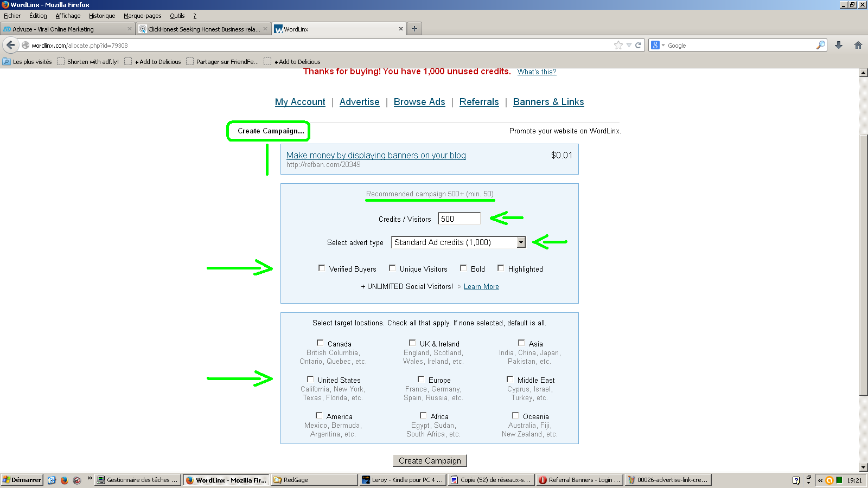Open the Fichier menu
Viewport: 868px width, 488px height.
(12, 16)
